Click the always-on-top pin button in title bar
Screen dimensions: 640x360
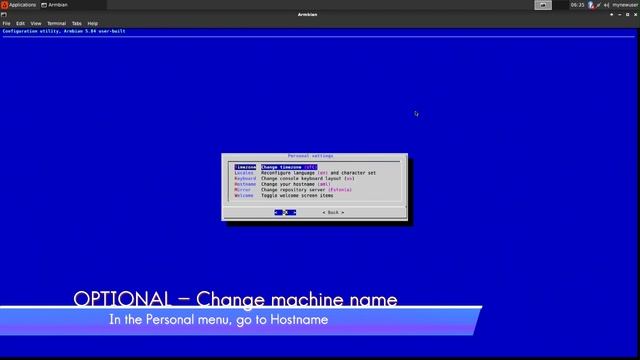611,14
